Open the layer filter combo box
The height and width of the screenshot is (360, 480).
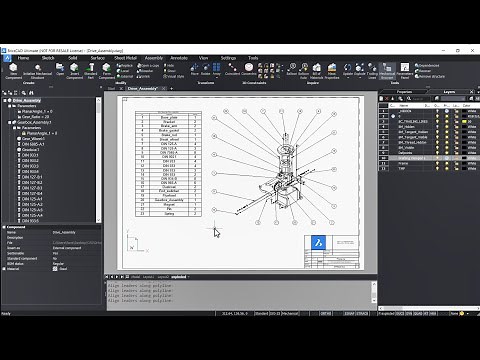453,99
